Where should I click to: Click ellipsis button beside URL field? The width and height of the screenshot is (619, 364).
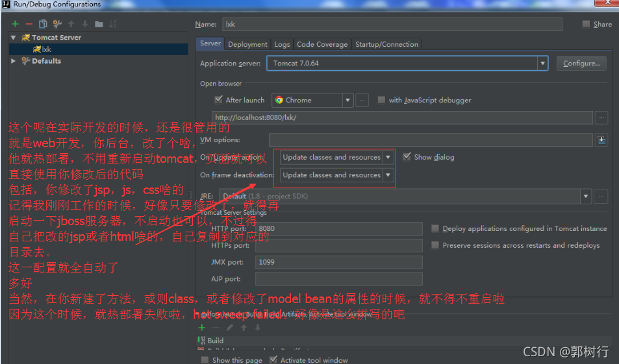(x=601, y=117)
